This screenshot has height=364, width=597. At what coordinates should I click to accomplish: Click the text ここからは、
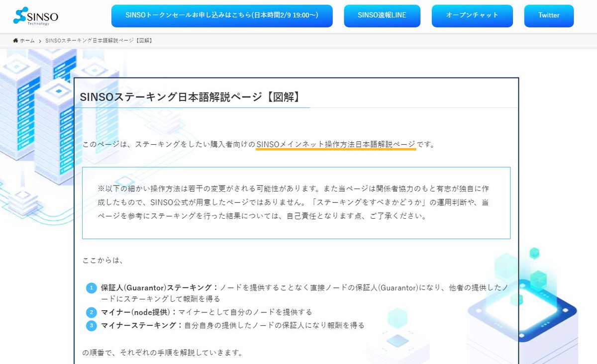coord(102,260)
